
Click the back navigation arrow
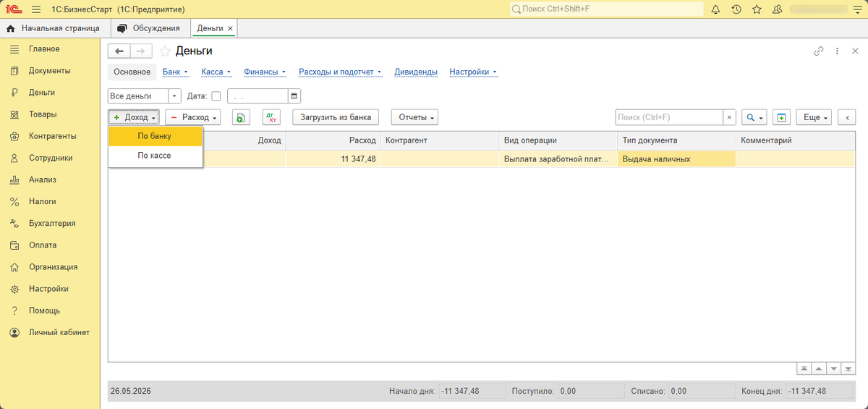[x=119, y=51]
